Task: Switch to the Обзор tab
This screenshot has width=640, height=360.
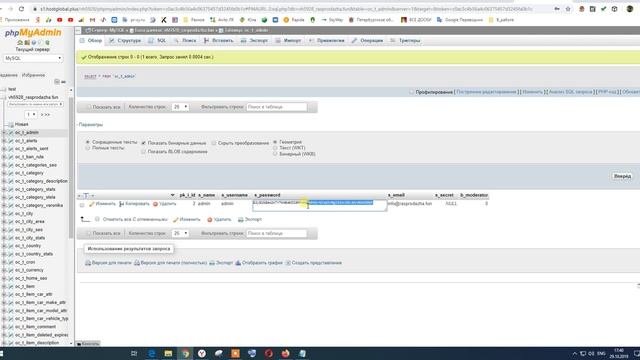Action: (91, 40)
